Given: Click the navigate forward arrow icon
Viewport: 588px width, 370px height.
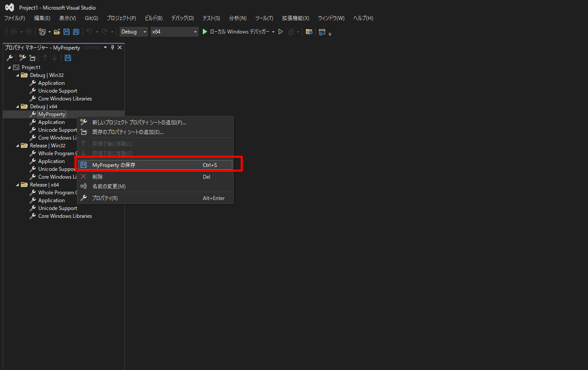Looking at the screenshot, I should click(28, 32).
